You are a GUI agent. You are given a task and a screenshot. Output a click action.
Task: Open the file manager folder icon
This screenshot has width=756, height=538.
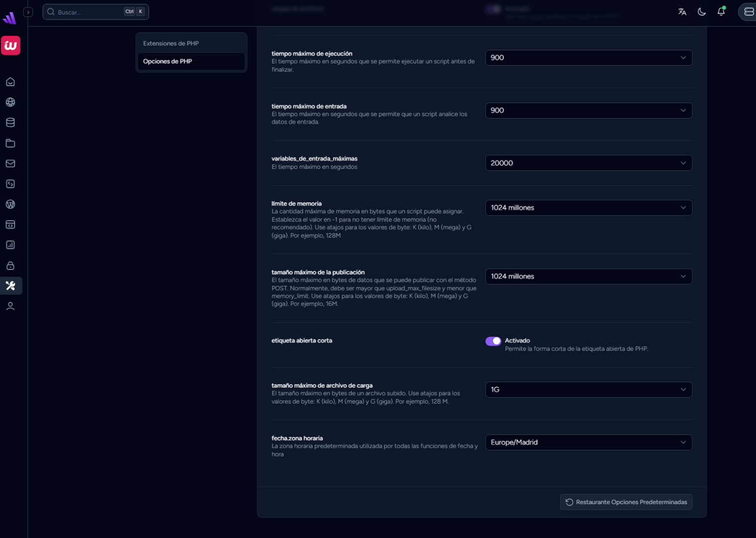click(x=10, y=143)
